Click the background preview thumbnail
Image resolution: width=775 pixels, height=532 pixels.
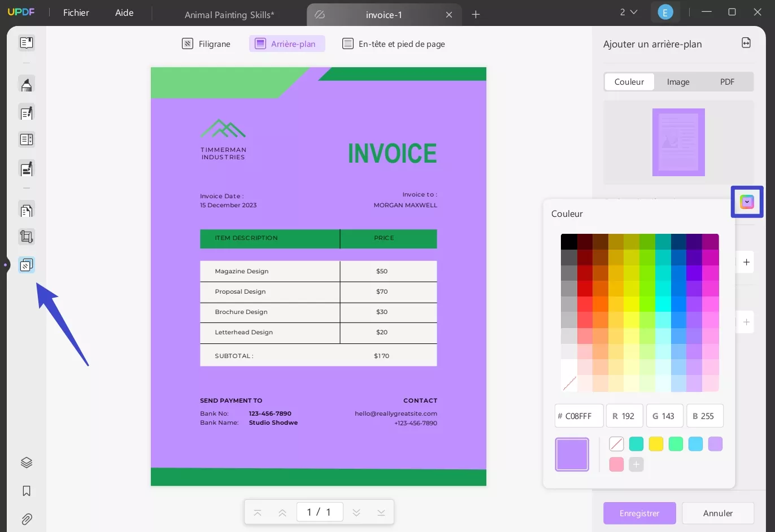[x=678, y=142]
